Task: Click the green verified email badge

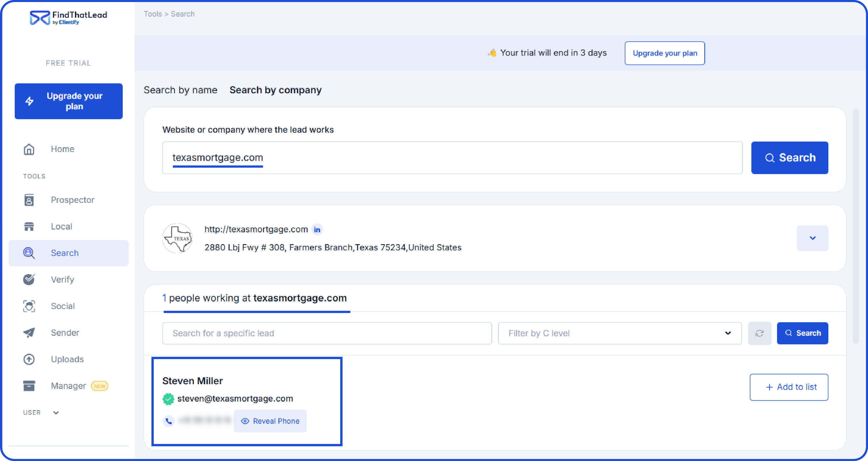Action: click(x=168, y=399)
